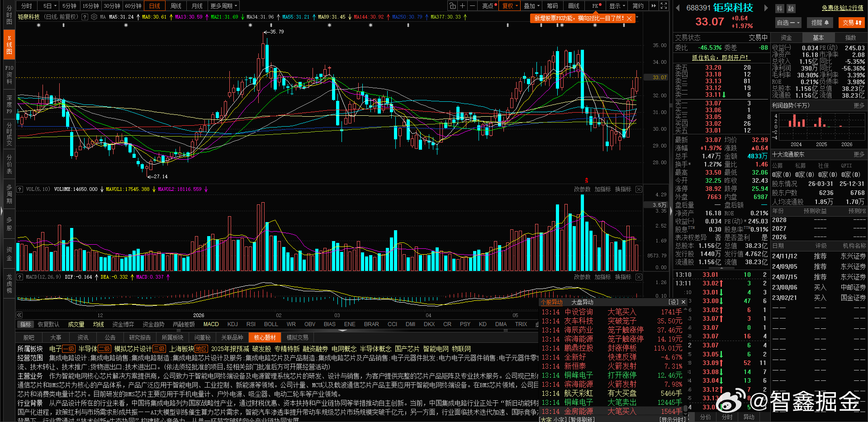The image size is (868, 422).
Task: Switch to 资金 tab in right panel
Action: point(786,38)
